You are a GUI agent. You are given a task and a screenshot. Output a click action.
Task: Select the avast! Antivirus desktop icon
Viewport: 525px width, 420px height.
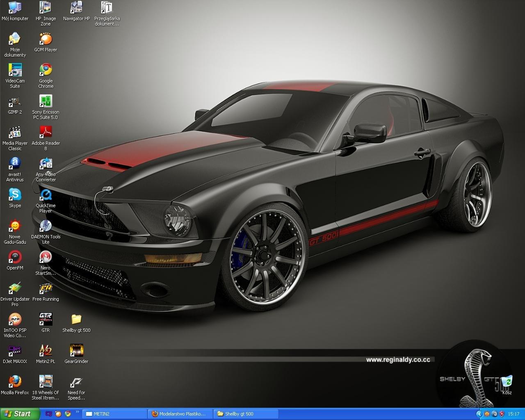[15, 169]
